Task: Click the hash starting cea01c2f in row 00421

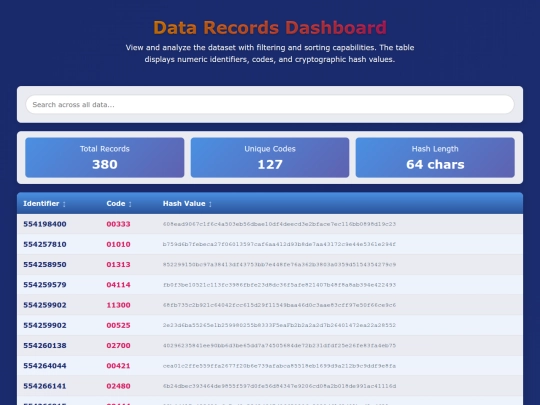Action: click(279, 366)
